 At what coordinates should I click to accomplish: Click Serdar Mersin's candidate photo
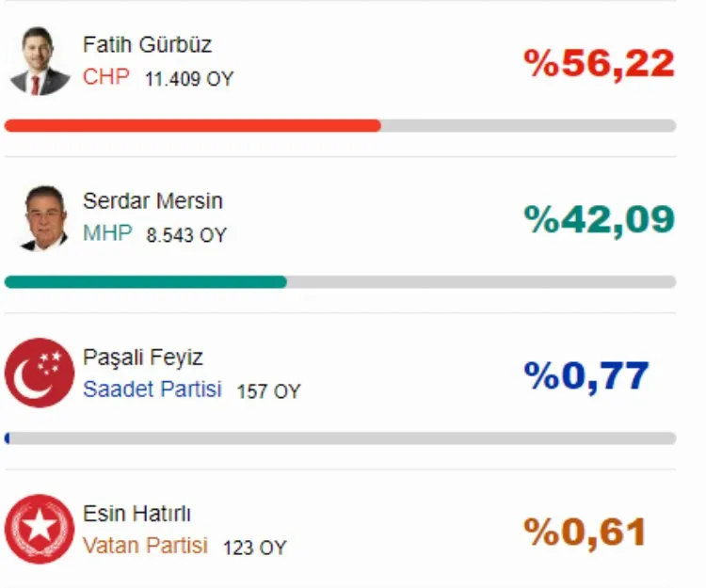(x=43, y=218)
